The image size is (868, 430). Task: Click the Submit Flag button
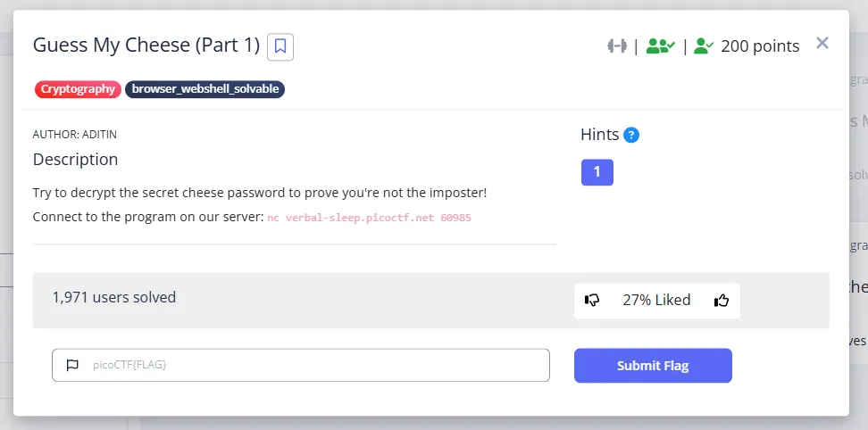click(x=653, y=366)
